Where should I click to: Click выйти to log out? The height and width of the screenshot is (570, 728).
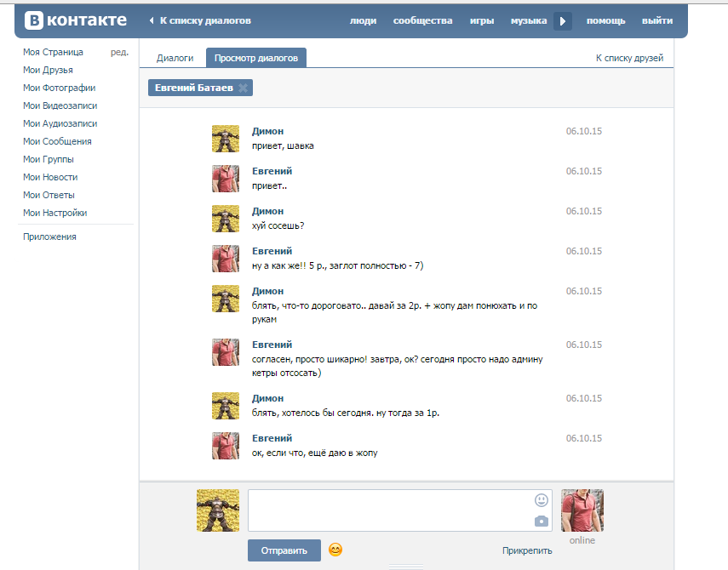pos(656,20)
